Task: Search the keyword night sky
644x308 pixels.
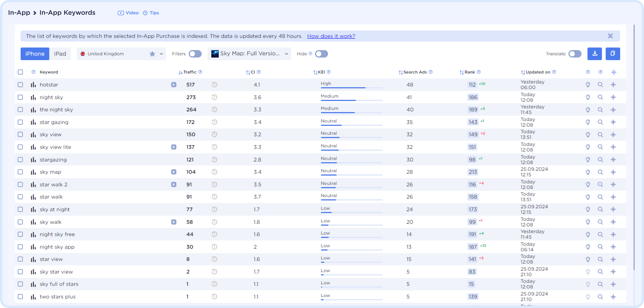Action: pos(600,97)
